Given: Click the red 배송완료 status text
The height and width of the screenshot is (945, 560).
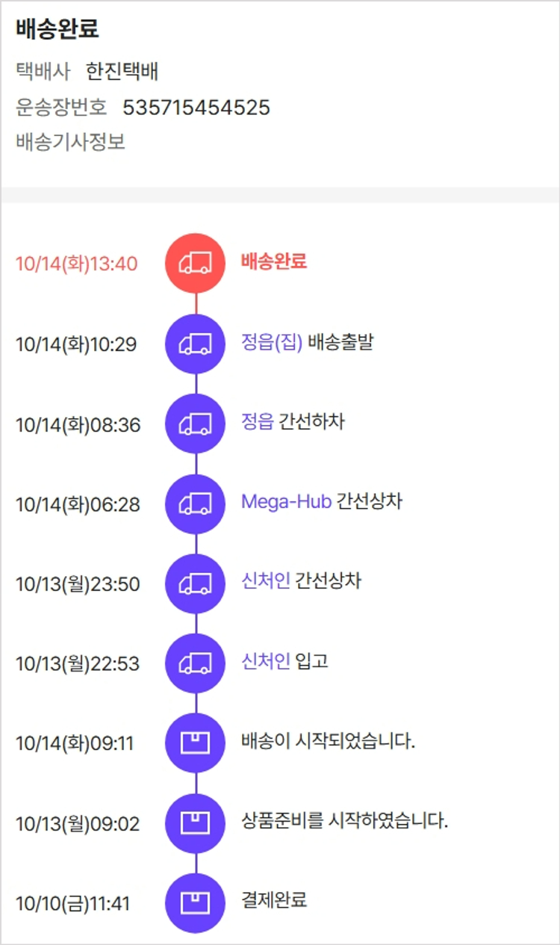Looking at the screenshot, I should pyautogui.click(x=274, y=262).
